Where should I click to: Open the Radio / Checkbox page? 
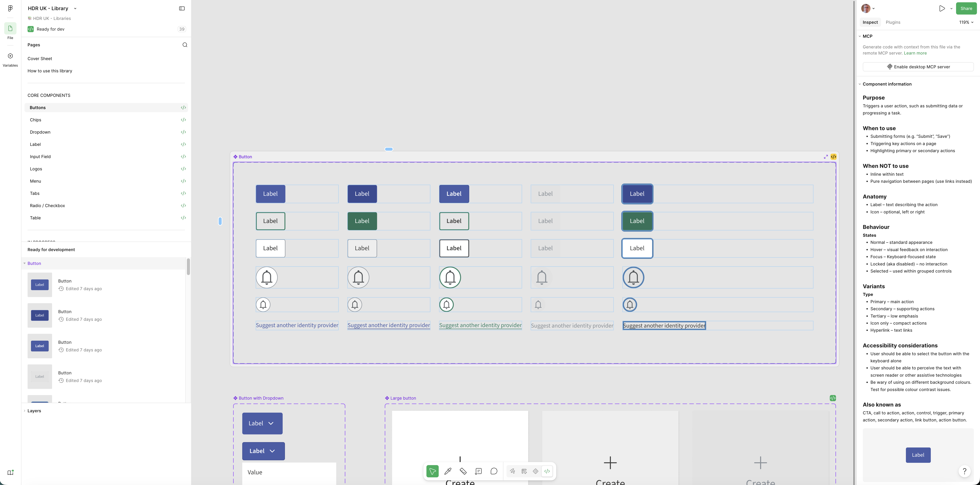pos(106,206)
